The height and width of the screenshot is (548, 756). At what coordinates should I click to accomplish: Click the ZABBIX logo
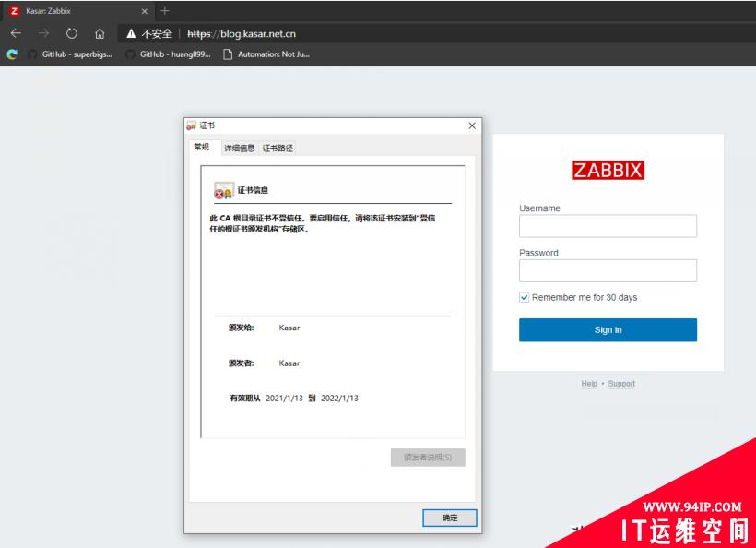608,171
